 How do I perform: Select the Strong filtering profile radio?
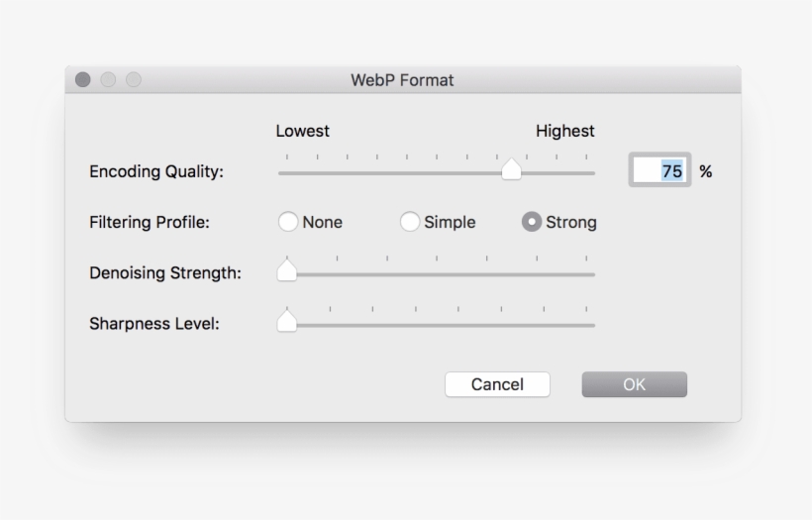pos(532,222)
